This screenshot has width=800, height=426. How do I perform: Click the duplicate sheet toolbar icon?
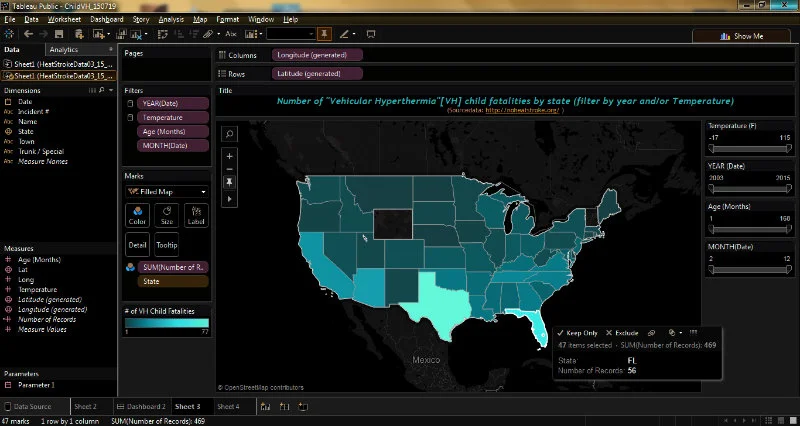(121, 34)
